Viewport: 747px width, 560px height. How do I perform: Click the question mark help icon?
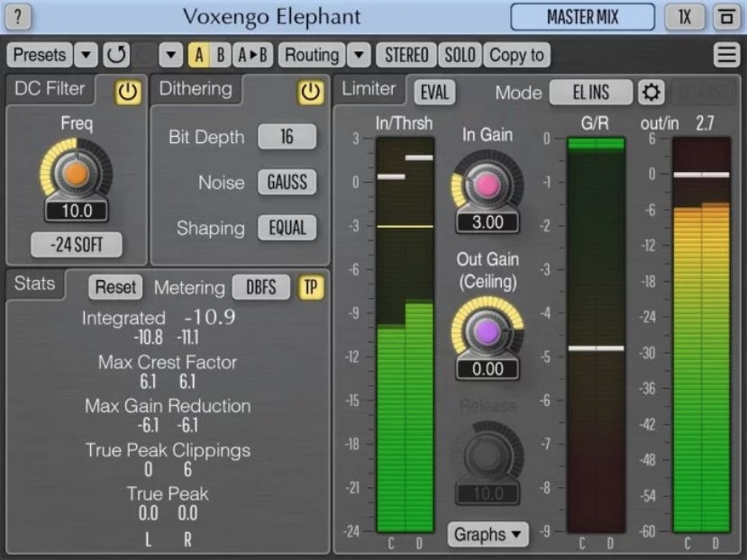point(20,16)
